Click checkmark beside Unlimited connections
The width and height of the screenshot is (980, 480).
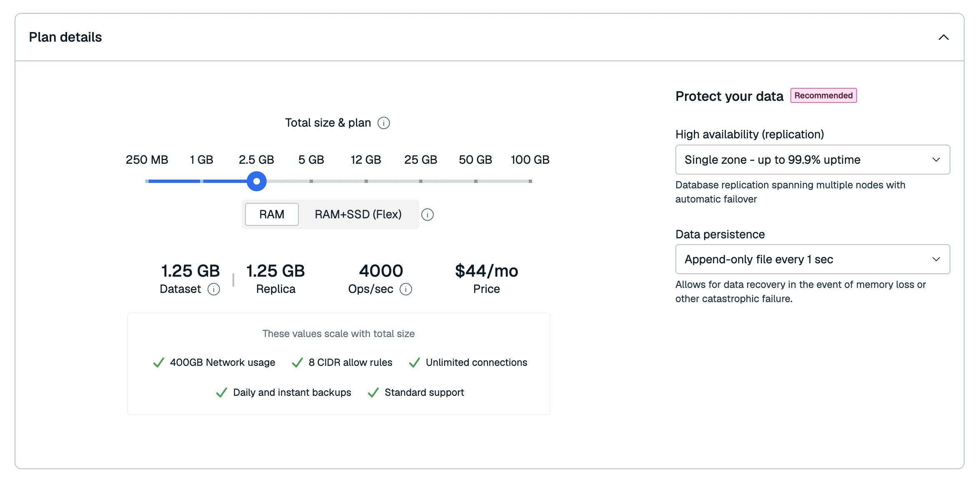click(414, 362)
